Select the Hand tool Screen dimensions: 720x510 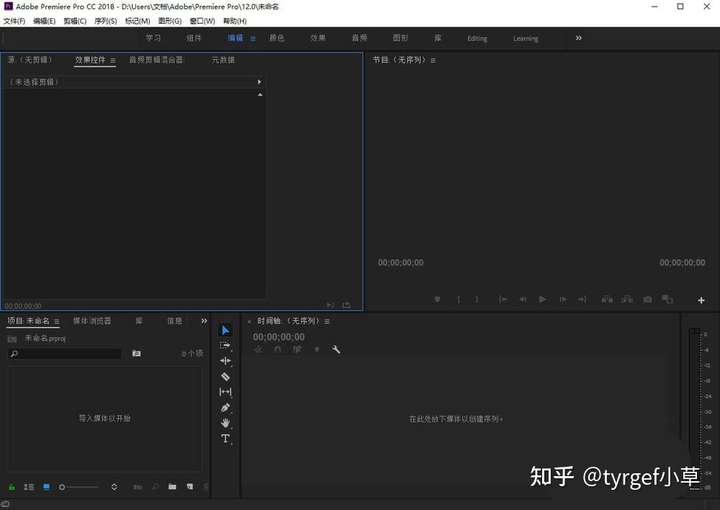tap(225, 423)
